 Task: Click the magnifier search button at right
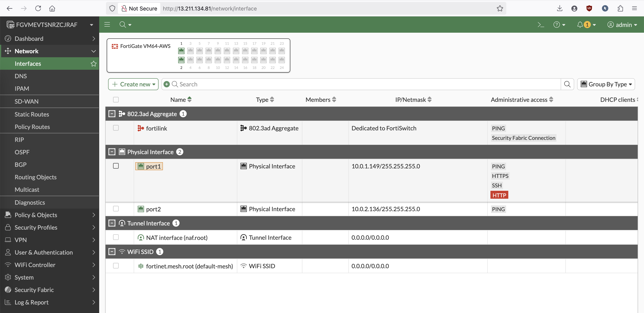[x=567, y=84]
